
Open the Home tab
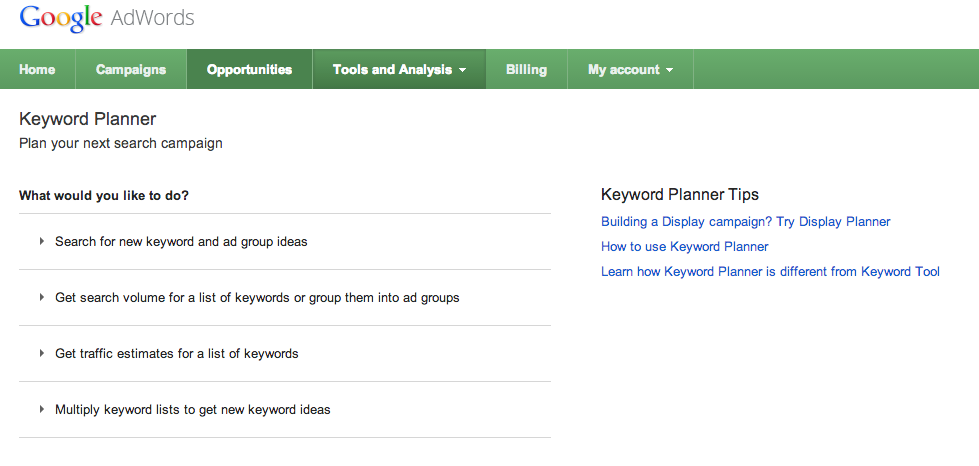coord(37,70)
